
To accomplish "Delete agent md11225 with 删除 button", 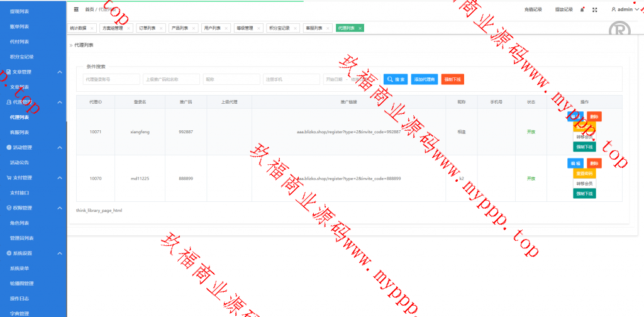I will pyautogui.click(x=594, y=163).
